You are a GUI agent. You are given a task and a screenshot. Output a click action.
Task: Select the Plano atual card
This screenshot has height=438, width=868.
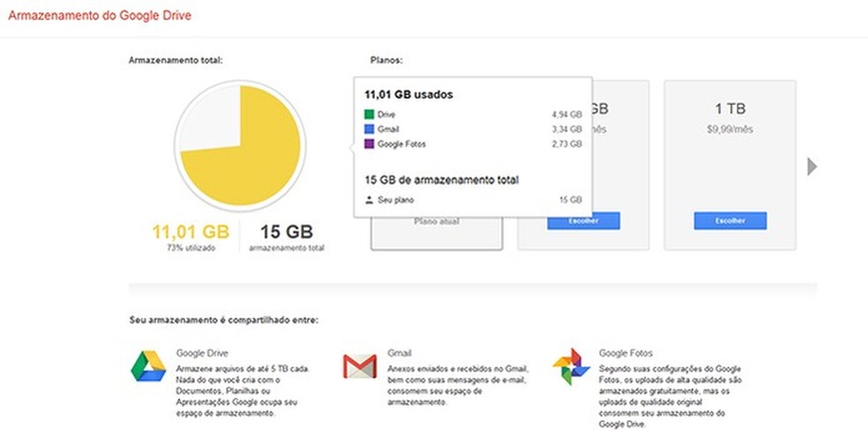pyautogui.click(x=437, y=231)
